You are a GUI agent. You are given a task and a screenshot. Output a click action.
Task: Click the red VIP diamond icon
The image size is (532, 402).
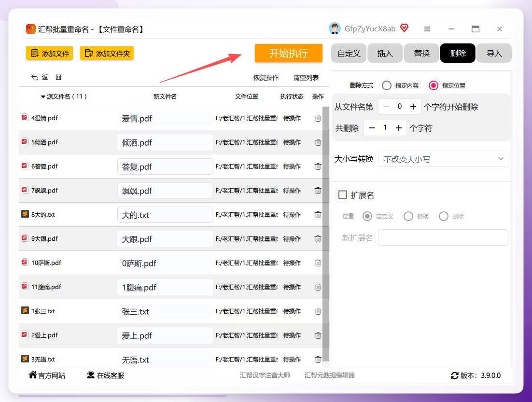click(404, 28)
